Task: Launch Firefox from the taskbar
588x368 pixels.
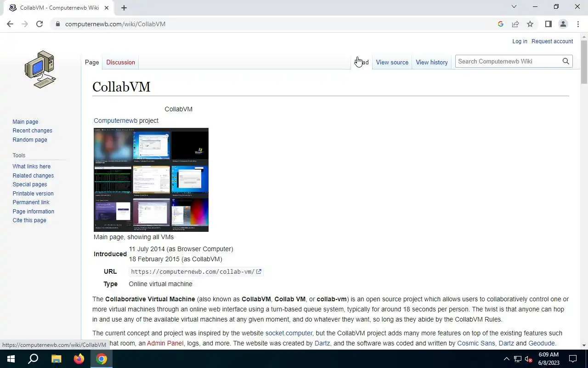Action: tap(79, 359)
